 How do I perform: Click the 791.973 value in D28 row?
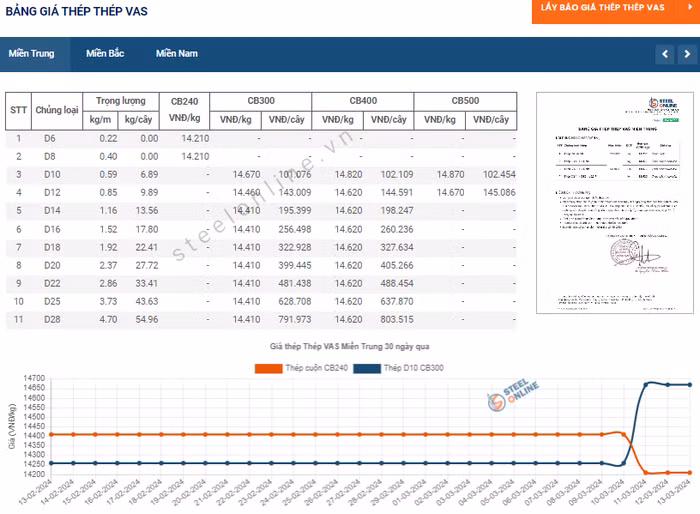click(x=295, y=319)
